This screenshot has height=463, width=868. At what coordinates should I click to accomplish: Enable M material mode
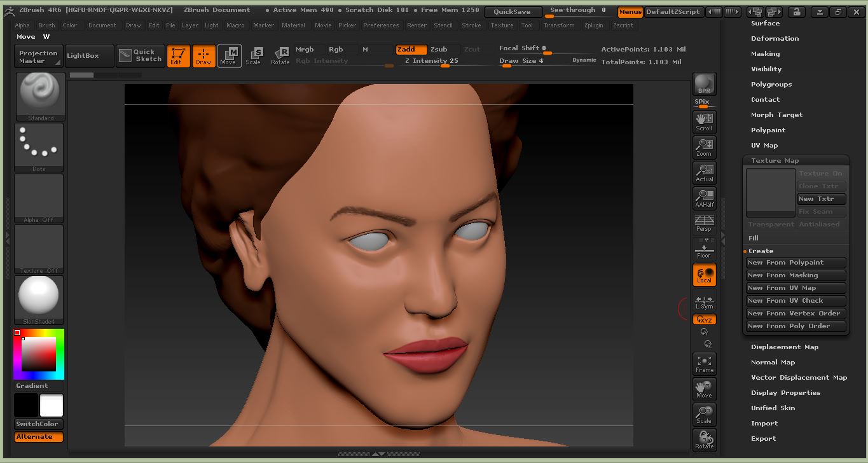(377, 50)
